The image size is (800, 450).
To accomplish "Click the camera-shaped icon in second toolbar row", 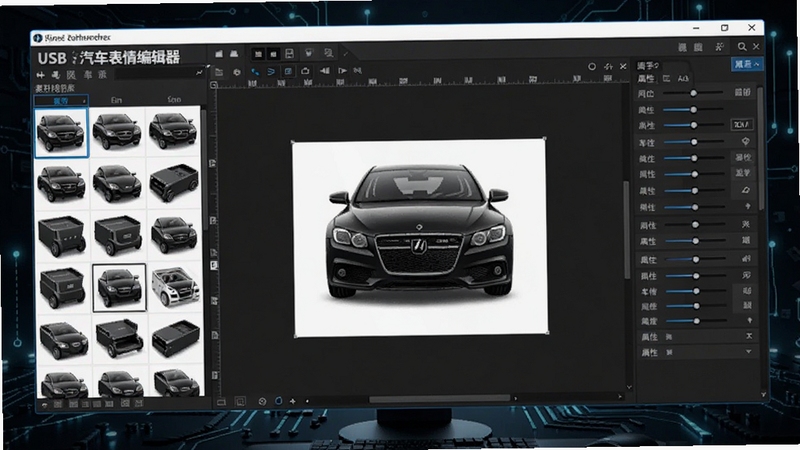I will tap(305, 71).
